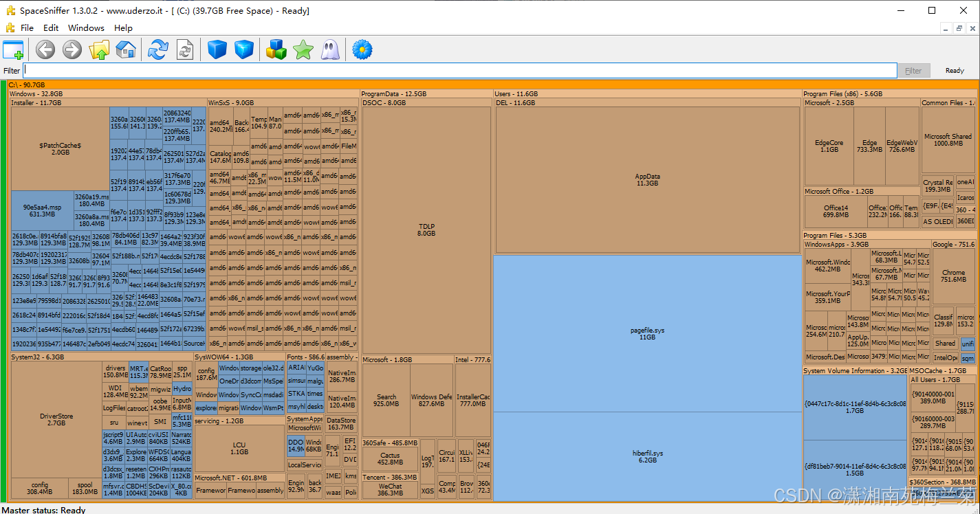Viewport: 980px width, 514px height.
Task: Select the Chrome 751.6MB block
Action: [953, 276]
